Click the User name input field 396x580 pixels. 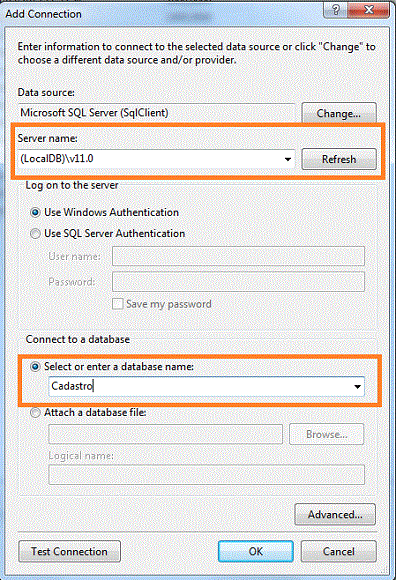pyautogui.click(x=238, y=256)
